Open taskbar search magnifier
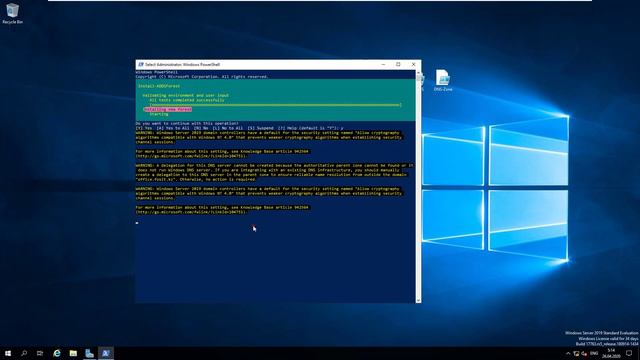This screenshot has width=640, height=360. [x=24, y=353]
